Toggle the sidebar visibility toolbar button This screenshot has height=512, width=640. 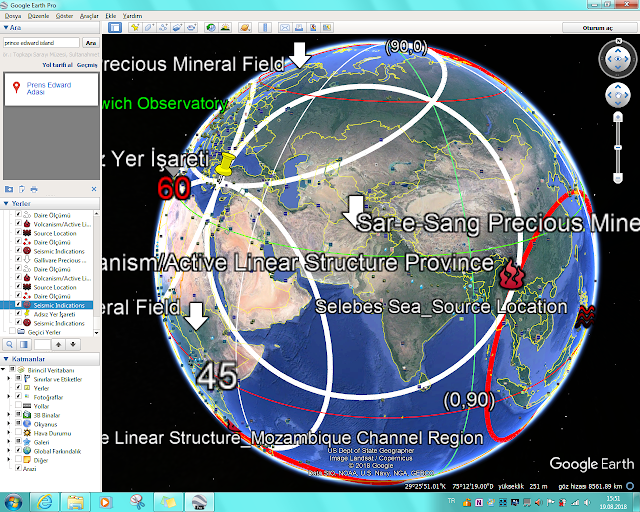pyautogui.click(x=115, y=27)
